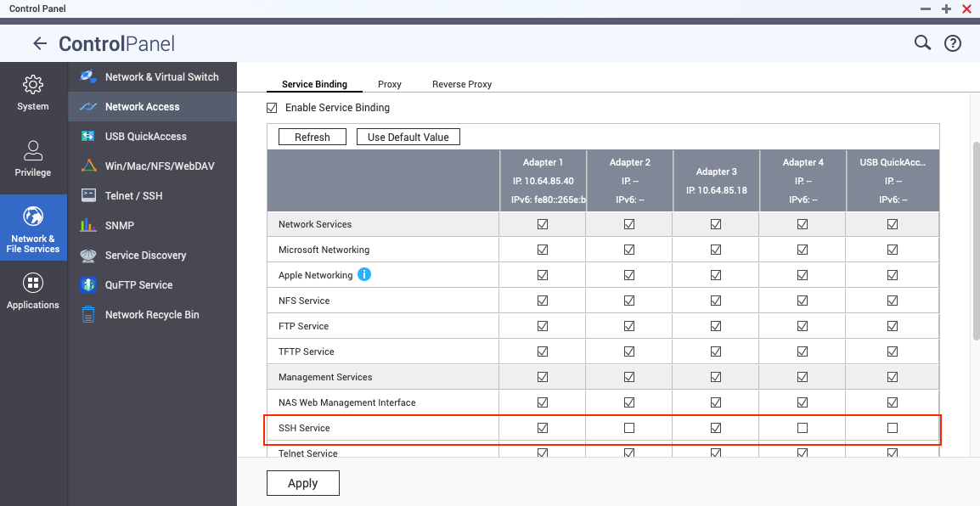This screenshot has width=980, height=506.
Task: Click the Use Default Value button
Action: click(408, 137)
